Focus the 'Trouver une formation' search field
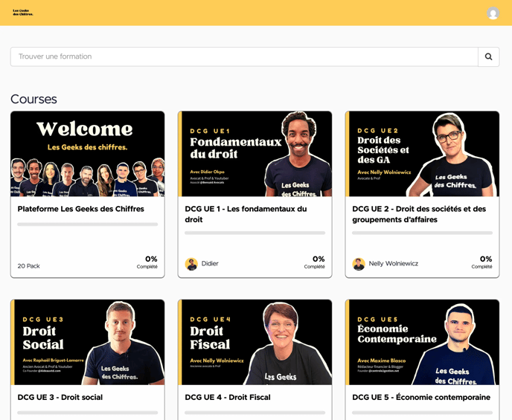This screenshot has width=512, height=420. [243, 56]
